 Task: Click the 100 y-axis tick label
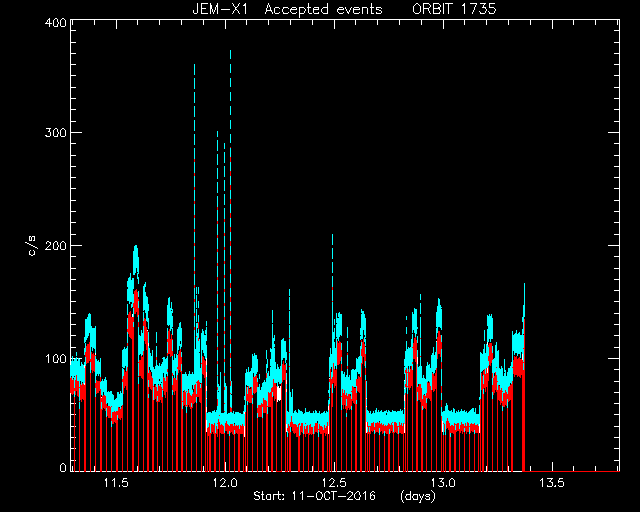pos(55,358)
